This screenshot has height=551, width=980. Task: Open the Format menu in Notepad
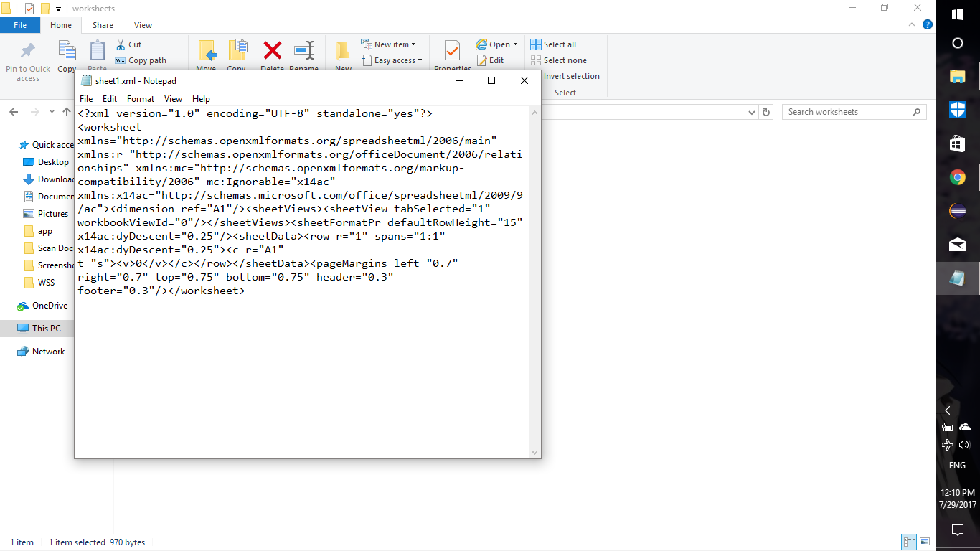141,99
